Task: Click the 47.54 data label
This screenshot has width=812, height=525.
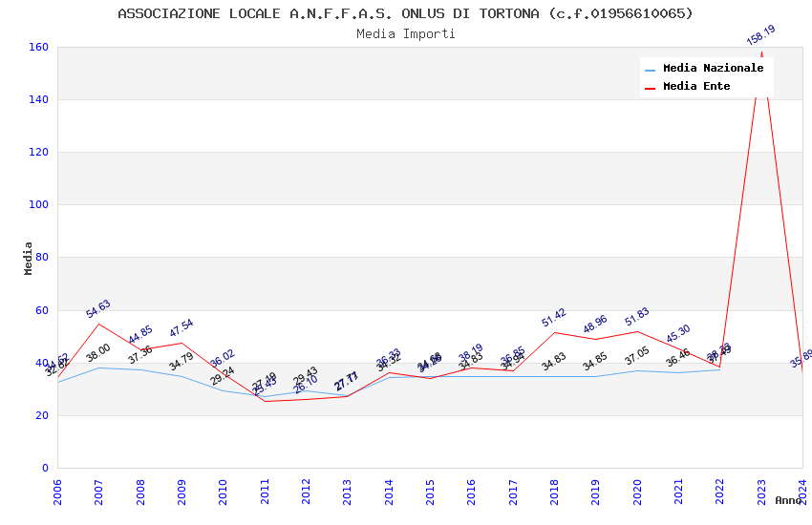Action: [182, 328]
